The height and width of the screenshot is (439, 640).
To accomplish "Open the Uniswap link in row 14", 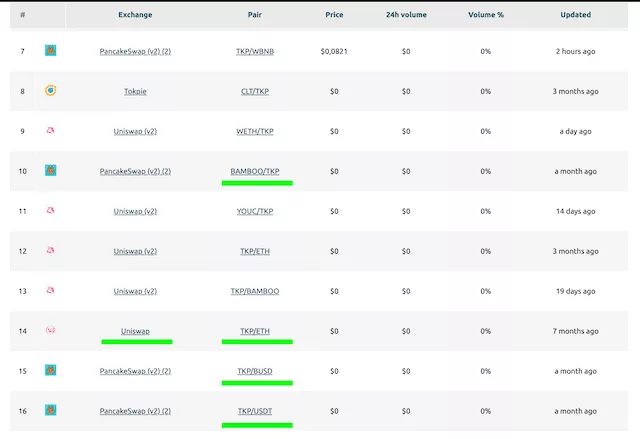I will (x=135, y=331).
